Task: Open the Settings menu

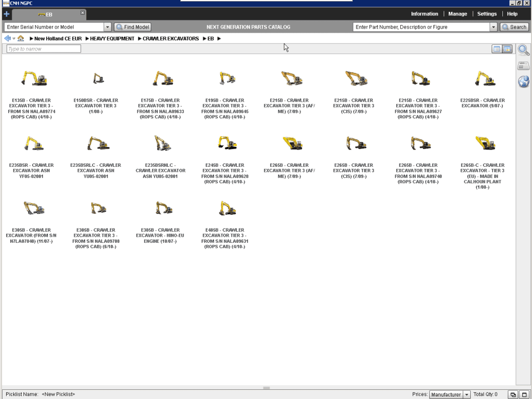Action: 487,14
